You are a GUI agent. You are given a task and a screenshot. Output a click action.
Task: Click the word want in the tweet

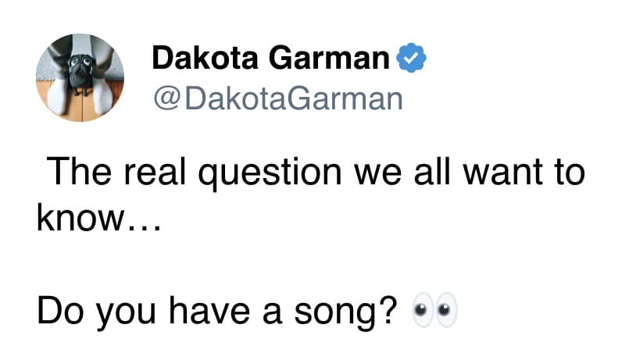tap(503, 173)
